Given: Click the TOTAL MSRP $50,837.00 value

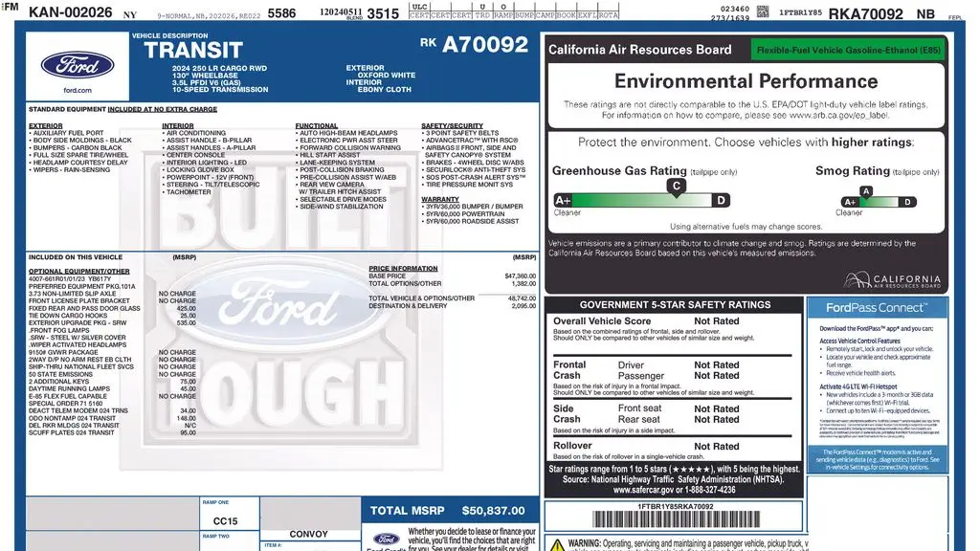Looking at the screenshot, I should coord(493,511).
